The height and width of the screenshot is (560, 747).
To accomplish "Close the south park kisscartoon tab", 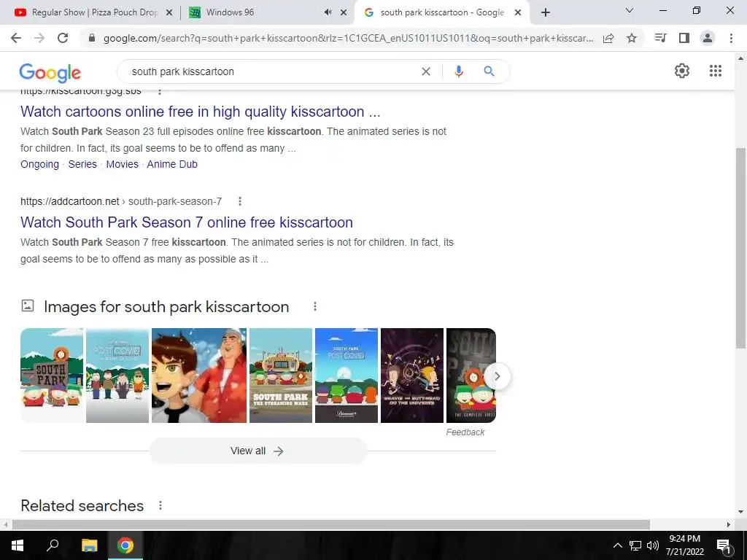I will click(x=518, y=13).
